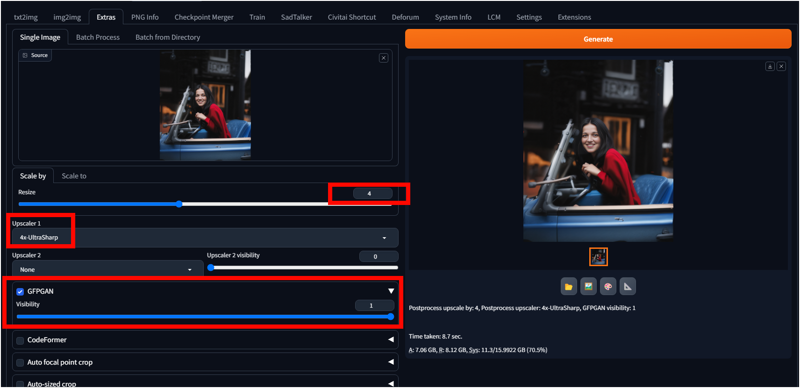Open the Upscaler 1 dropdown
The width and height of the screenshot is (800, 388).
tap(206, 238)
